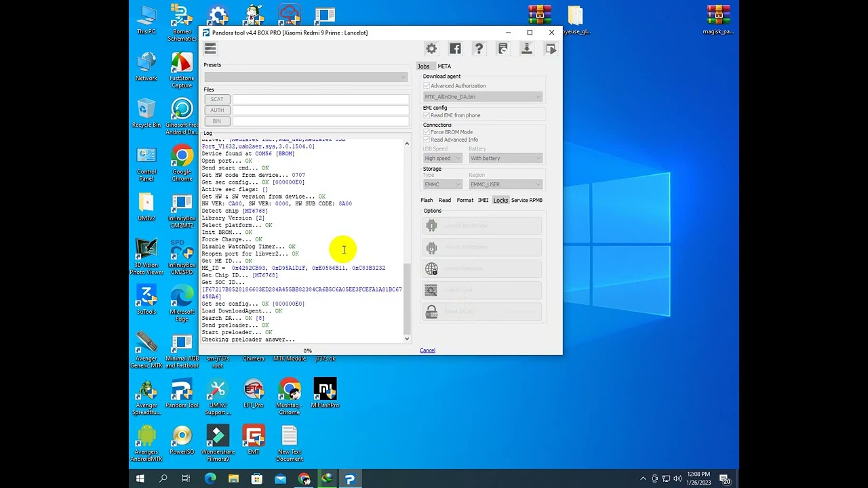The width and height of the screenshot is (868, 488).
Task: Open InfinityBox CM2MT2 desktop shortcut
Action: (182, 210)
